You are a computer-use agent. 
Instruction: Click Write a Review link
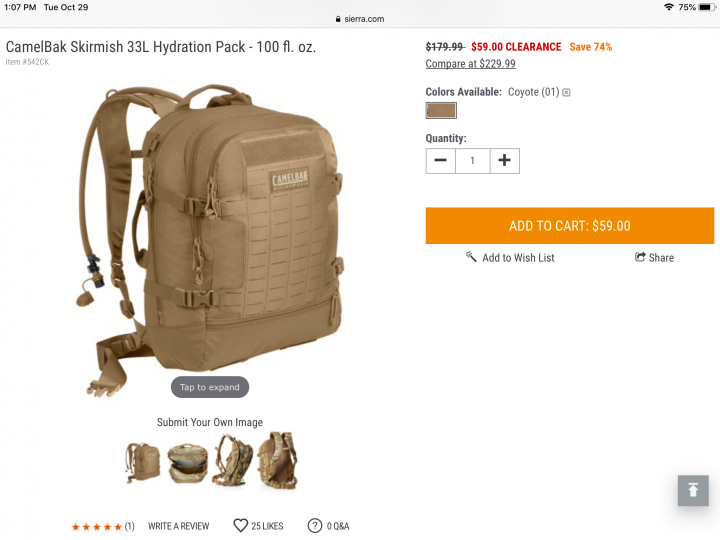pos(178,526)
